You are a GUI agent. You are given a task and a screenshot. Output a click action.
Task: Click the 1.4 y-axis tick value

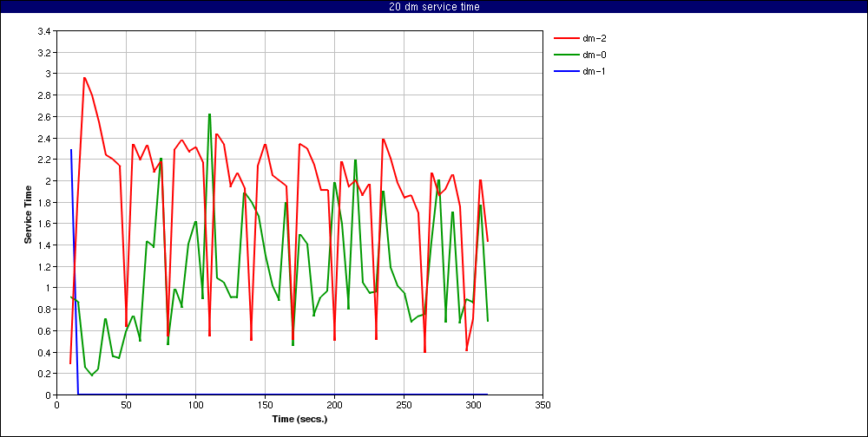[x=44, y=245]
